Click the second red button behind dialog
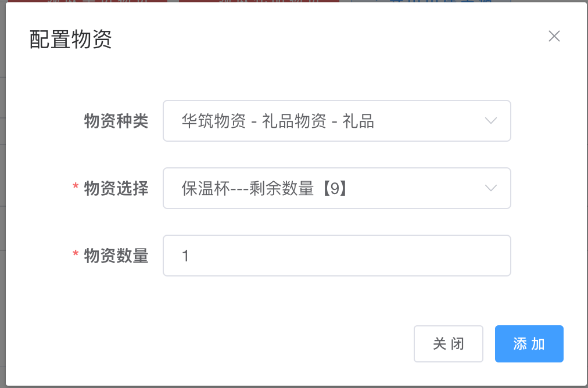The image size is (588, 388). coord(259,1)
